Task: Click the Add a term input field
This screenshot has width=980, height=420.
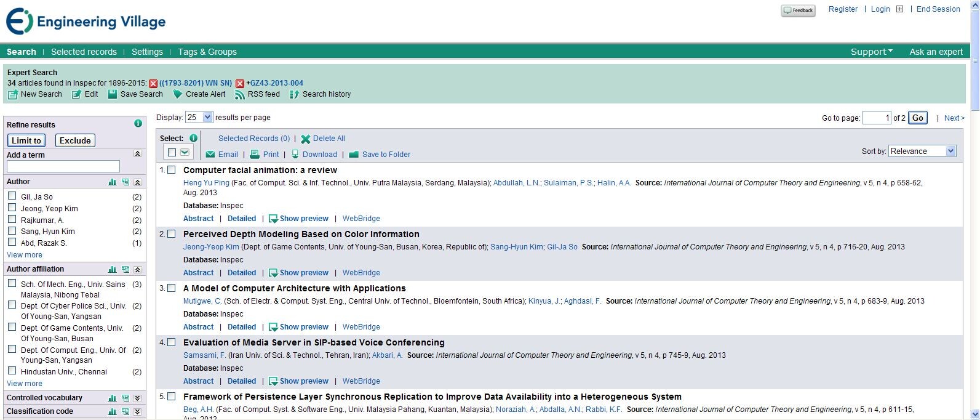Action: click(x=63, y=166)
